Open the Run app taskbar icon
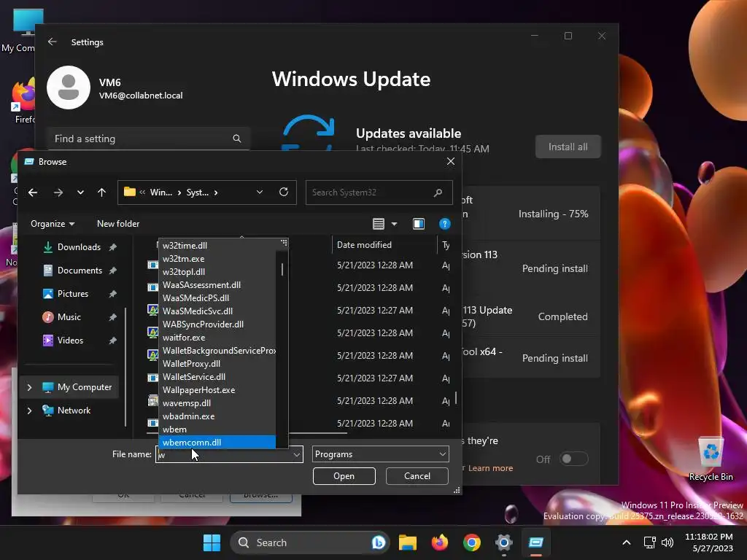This screenshot has height=560, width=747. [535, 542]
